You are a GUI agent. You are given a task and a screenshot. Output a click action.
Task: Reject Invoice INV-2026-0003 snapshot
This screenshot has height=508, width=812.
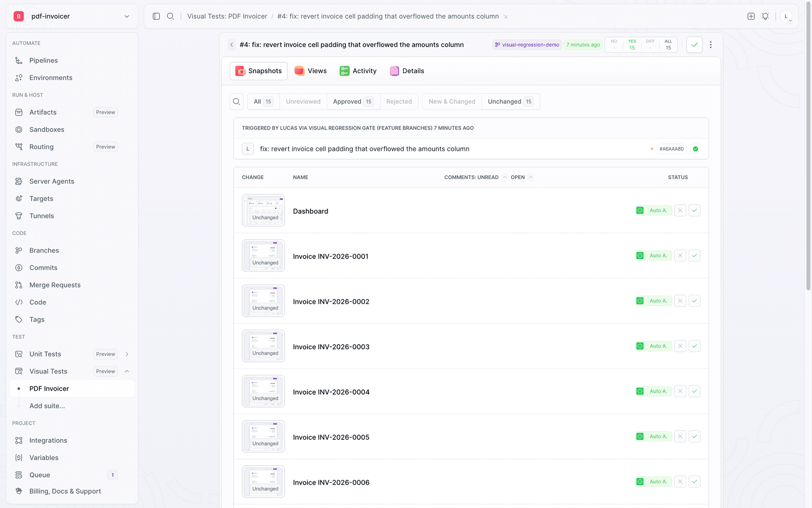coord(680,346)
